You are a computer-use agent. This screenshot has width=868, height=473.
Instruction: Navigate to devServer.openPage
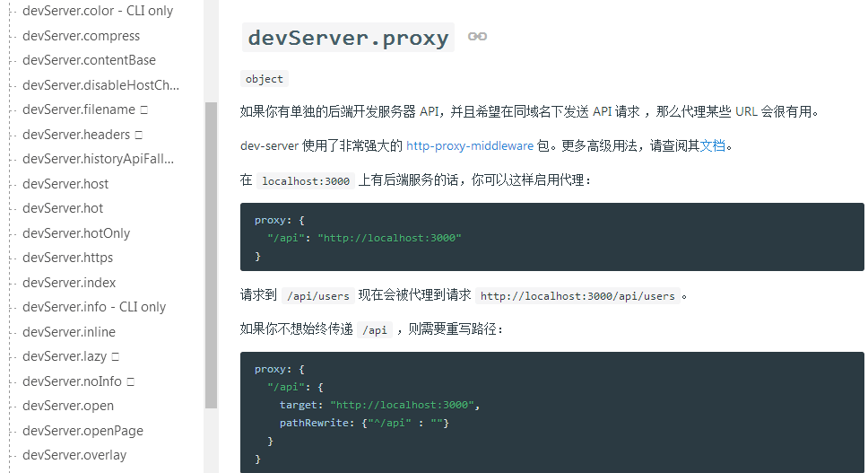point(82,431)
